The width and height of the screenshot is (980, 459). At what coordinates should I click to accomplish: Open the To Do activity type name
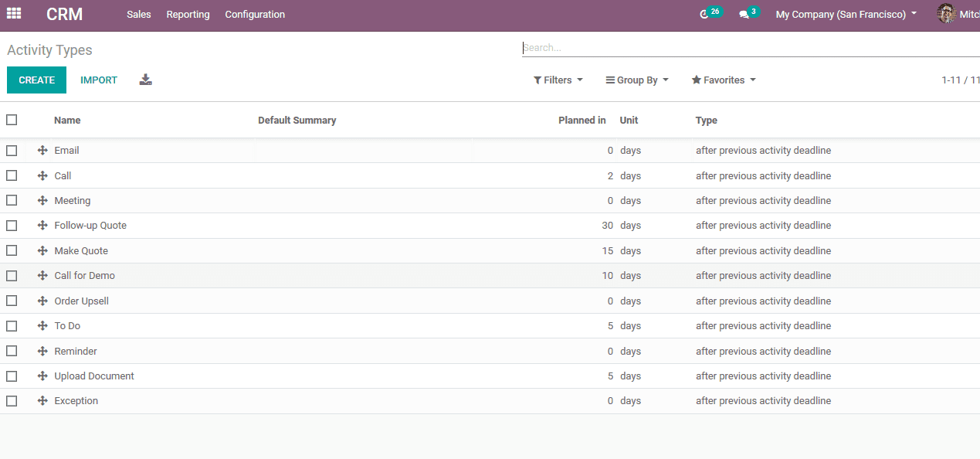tap(67, 326)
